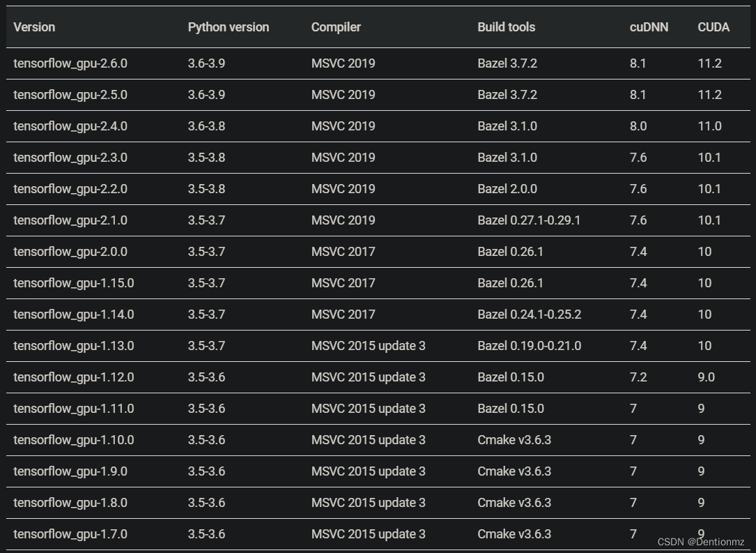Image resolution: width=756 pixels, height=553 pixels.
Task: Click the Python version column header
Action: pos(229,27)
